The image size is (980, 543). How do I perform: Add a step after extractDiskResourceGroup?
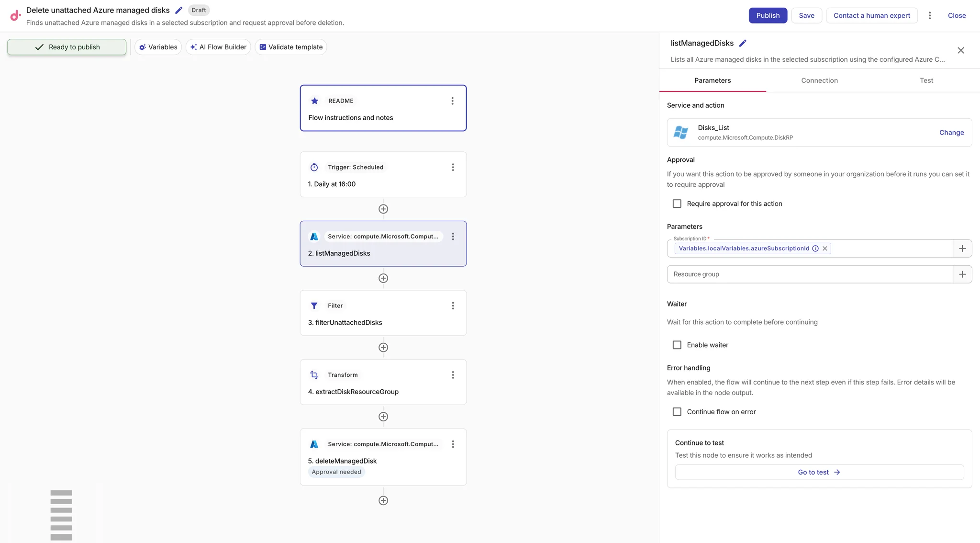tap(383, 417)
